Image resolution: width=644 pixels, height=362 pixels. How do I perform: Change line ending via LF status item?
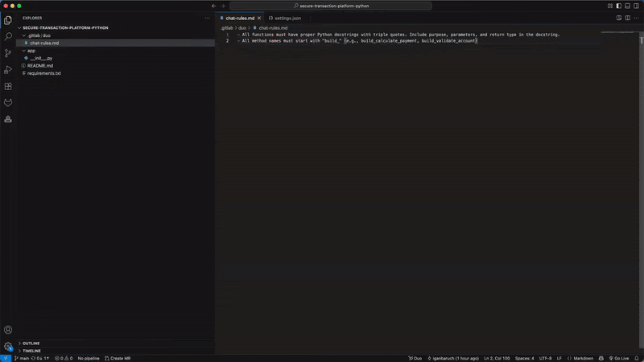tap(559, 358)
